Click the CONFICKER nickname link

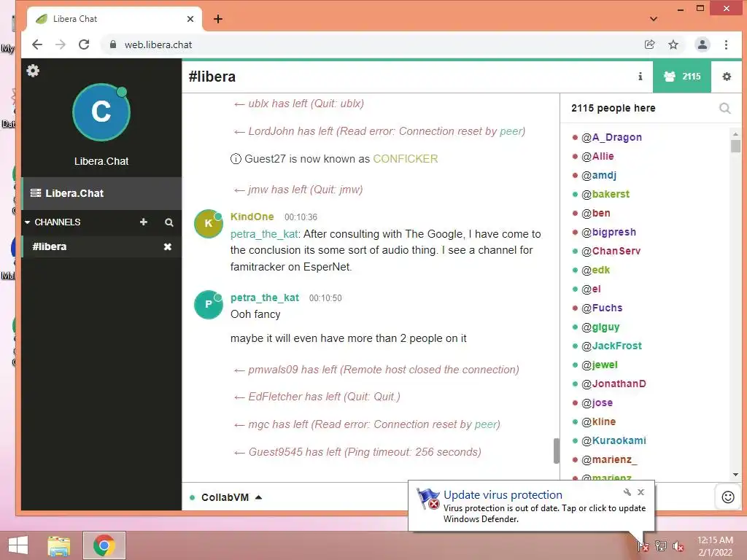(x=406, y=158)
